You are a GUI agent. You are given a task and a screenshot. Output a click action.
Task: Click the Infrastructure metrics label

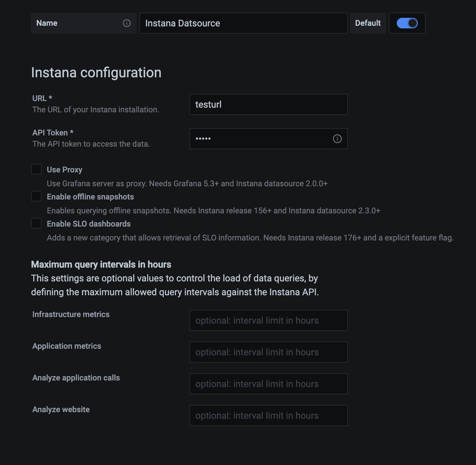point(71,314)
